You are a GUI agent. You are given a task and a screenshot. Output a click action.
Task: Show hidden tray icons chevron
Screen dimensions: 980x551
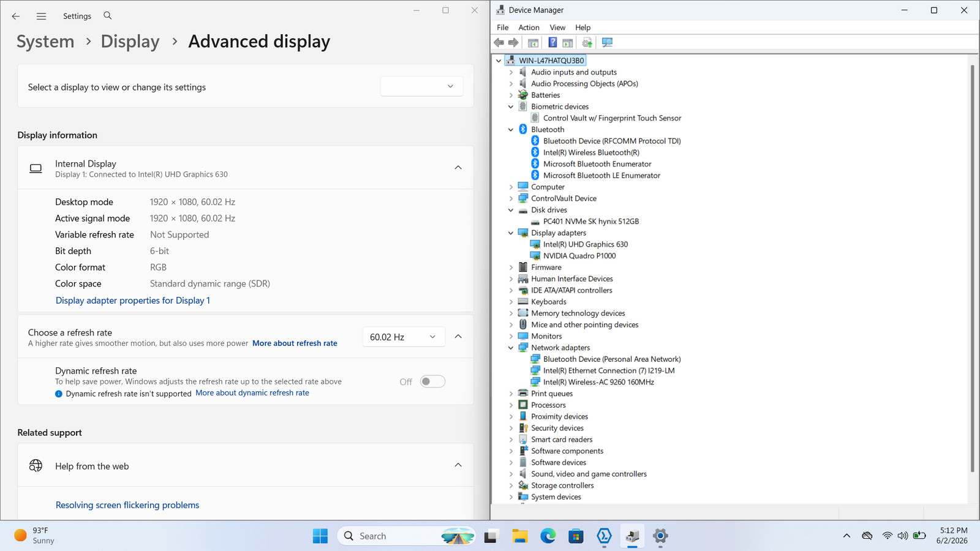(846, 536)
